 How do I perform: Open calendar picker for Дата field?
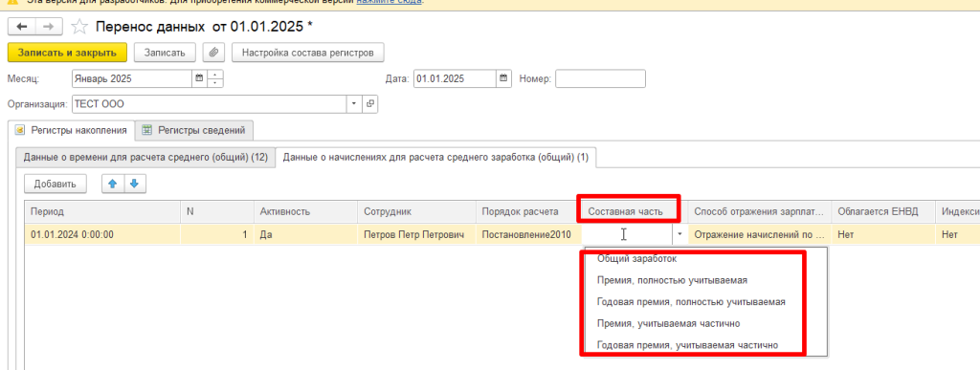tap(503, 78)
